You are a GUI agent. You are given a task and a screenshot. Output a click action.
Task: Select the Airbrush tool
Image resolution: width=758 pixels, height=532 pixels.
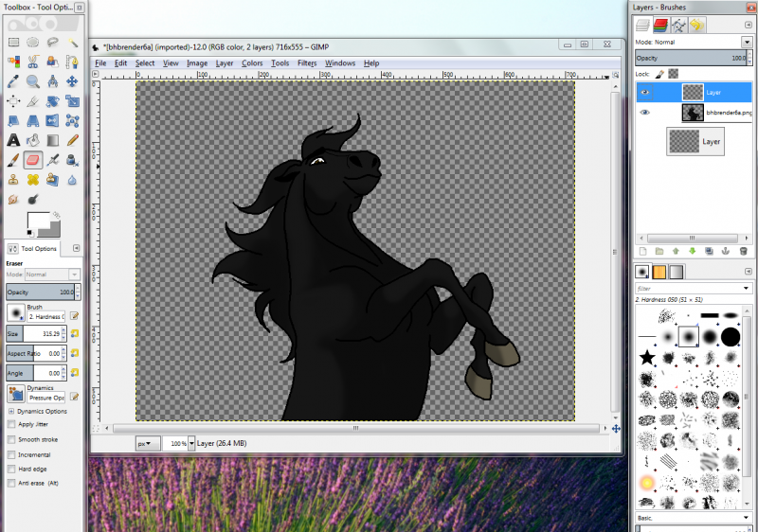point(53,160)
